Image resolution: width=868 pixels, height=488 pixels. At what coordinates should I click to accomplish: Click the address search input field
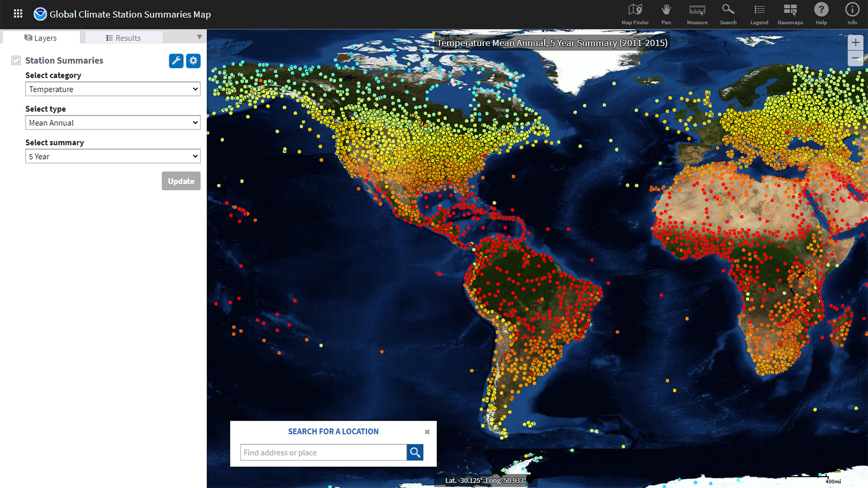click(323, 452)
